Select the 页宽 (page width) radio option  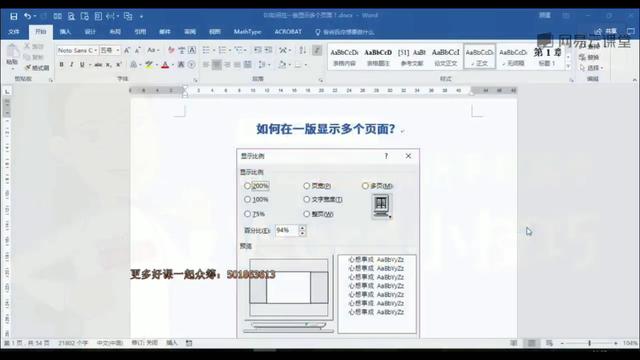pyautogui.click(x=317, y=186)
